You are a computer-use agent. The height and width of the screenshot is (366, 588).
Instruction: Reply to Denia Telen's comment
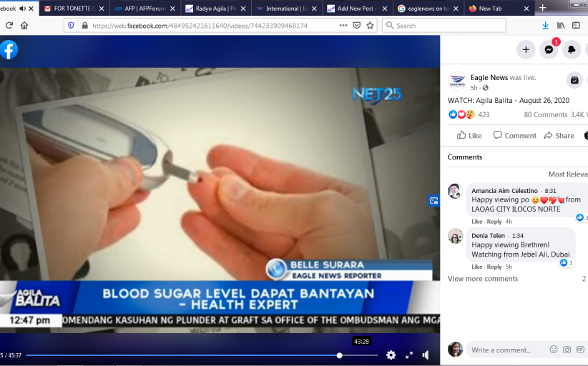click(x=494, y=267)
